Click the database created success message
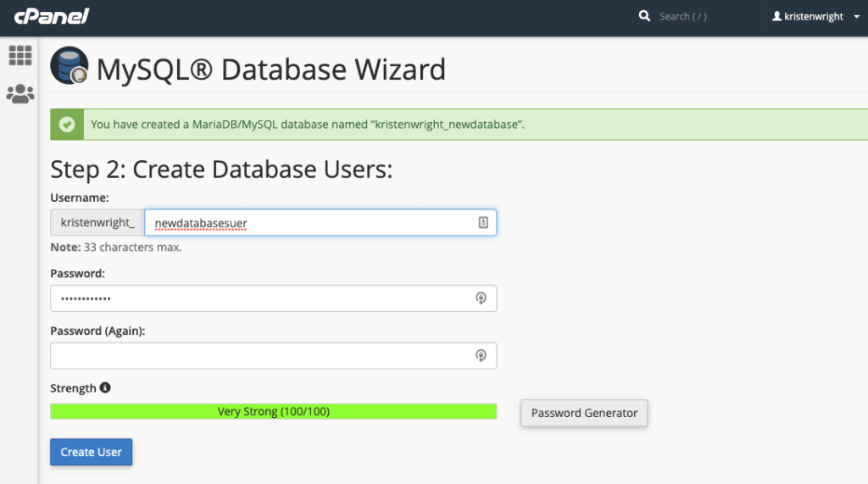The width and height of the screenshot is (868, 484). point(307,125)
